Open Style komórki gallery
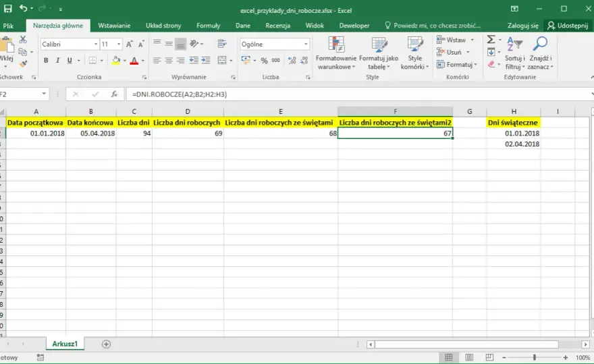The width and height of the screenshot is (594, 364). (415, 53)
